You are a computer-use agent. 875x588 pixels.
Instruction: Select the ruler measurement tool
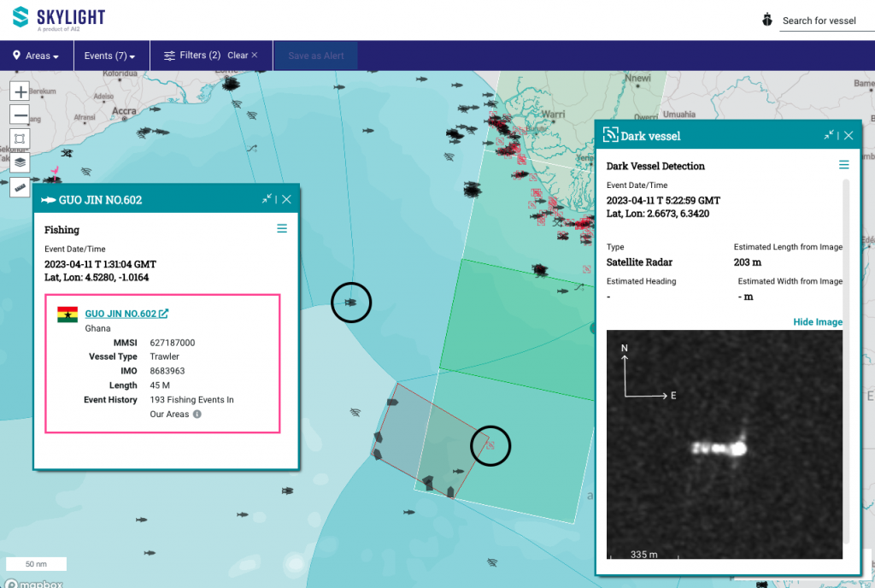[19, 186]
